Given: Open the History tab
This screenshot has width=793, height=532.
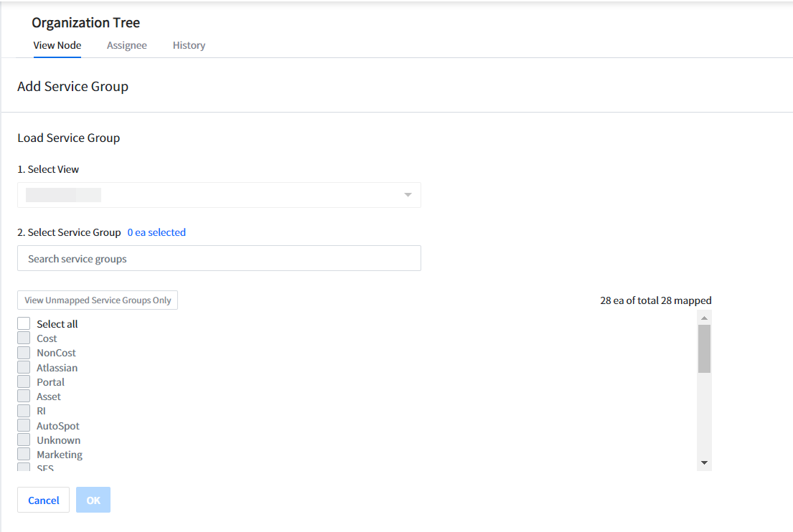Looking at the screenshot, I should point(189,45).
